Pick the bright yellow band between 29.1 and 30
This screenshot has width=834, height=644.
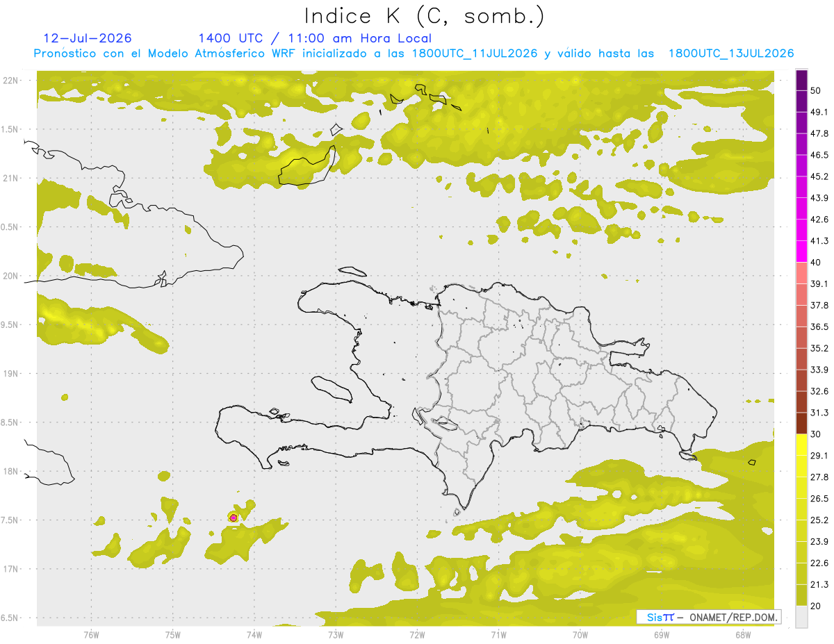point(801,445)
